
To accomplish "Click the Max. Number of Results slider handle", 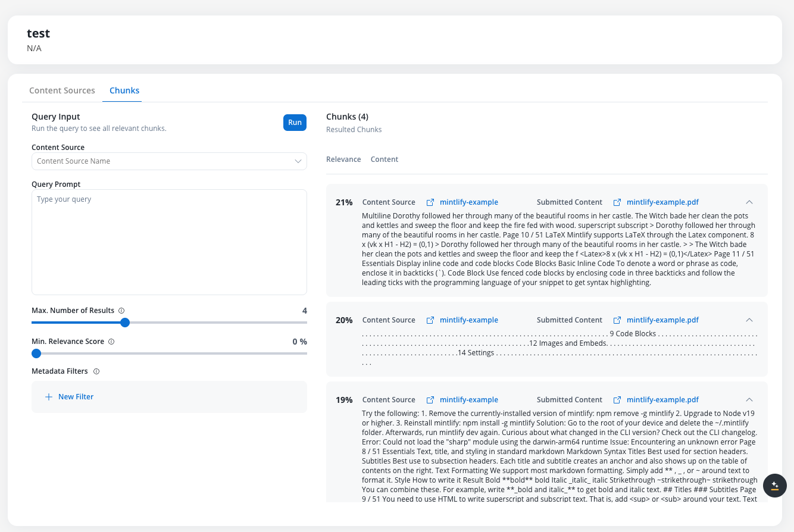I will (x=125, y=323).
